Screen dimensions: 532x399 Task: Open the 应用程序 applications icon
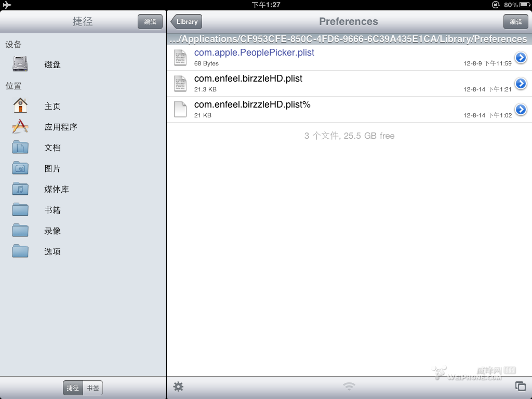click(x=20, y=127)
